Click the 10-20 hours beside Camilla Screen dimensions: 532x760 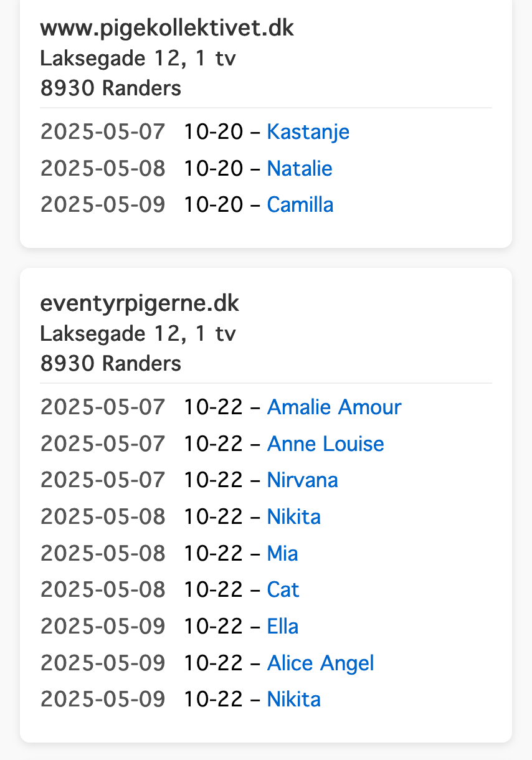click(213, 205)
